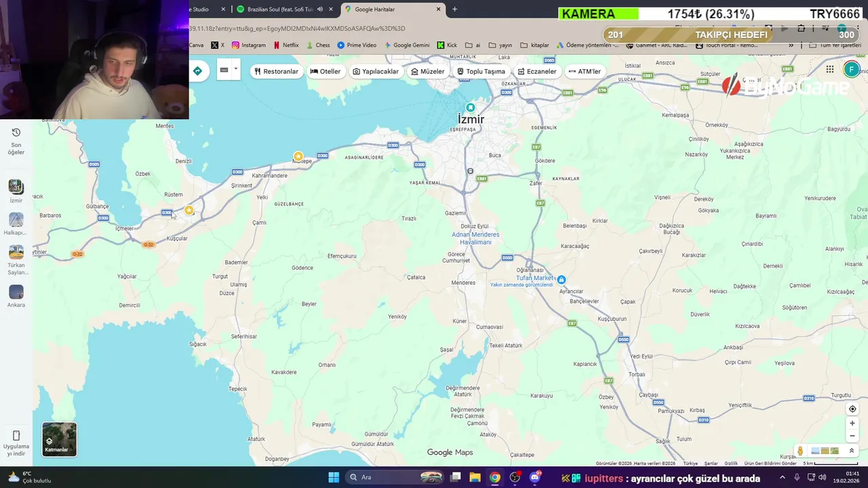Show Yapılacaklar places on map
The width and height of the screenshot is (868, 488).
[376, 71]
